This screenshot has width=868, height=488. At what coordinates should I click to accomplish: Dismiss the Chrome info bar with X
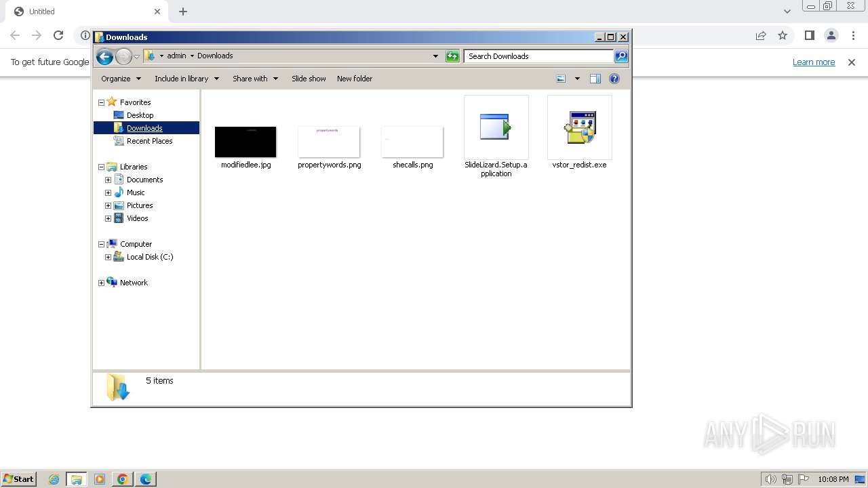[852, 62]
